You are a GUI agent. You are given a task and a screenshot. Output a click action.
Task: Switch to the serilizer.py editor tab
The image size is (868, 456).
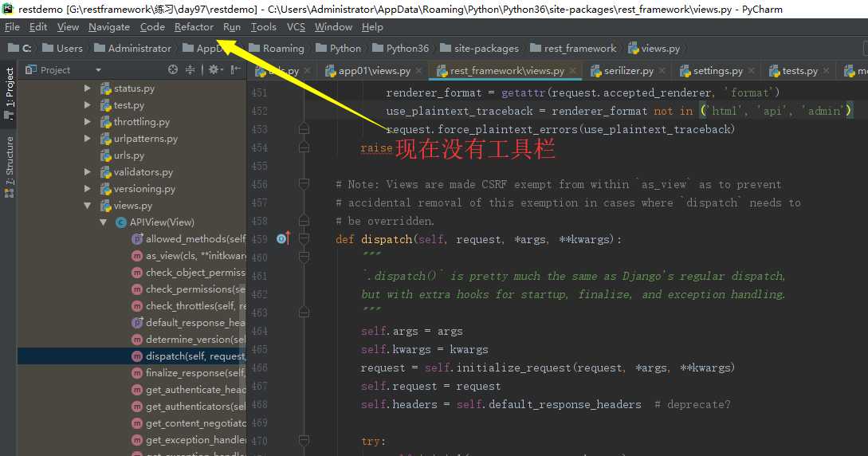pyautogui.click(x=628, y=71)
